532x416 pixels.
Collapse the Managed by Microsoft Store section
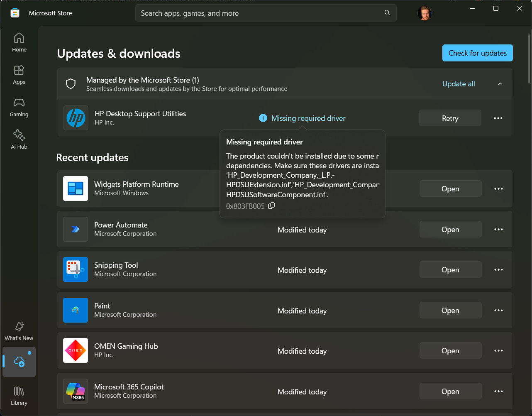[500, 83]
